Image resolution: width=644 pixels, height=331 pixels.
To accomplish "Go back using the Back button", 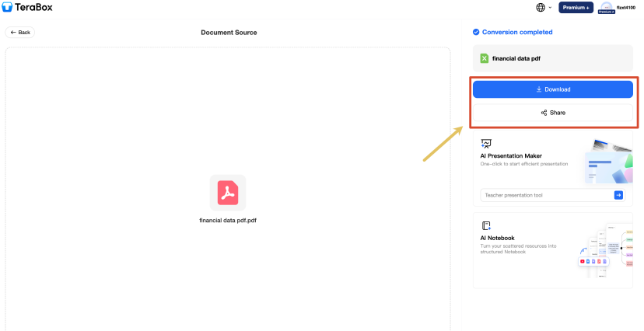I will tap(20, 33).
